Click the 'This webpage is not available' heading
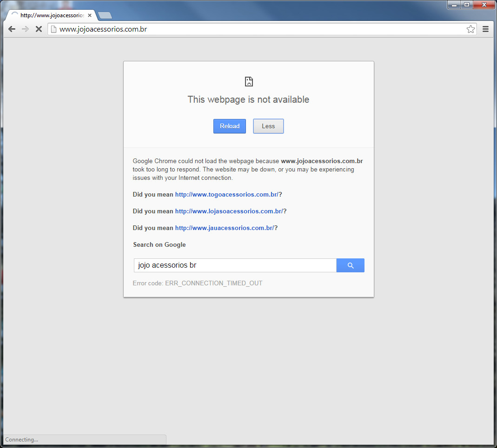This screenshot has width=497, height=448. (248, 99)
